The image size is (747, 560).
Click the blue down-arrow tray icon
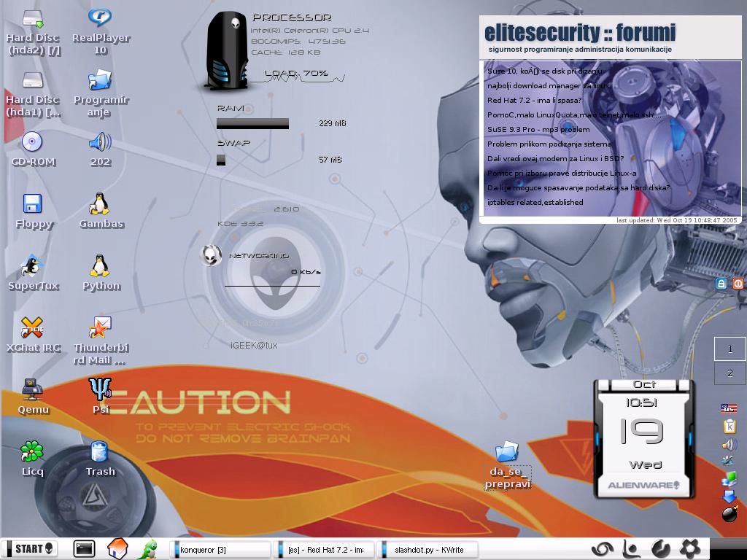[x=729, y=495]
